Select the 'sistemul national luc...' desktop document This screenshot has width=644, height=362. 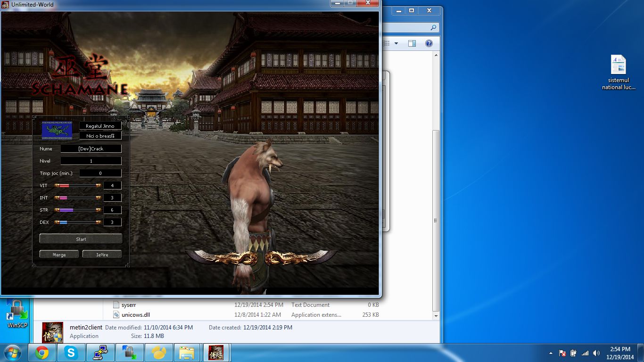(x=619, y=72)
